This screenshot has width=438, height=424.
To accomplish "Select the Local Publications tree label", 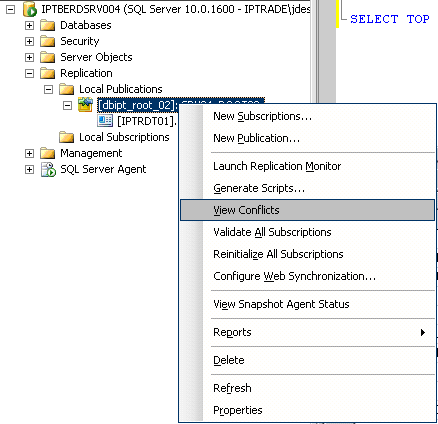I will pos(121,89).
